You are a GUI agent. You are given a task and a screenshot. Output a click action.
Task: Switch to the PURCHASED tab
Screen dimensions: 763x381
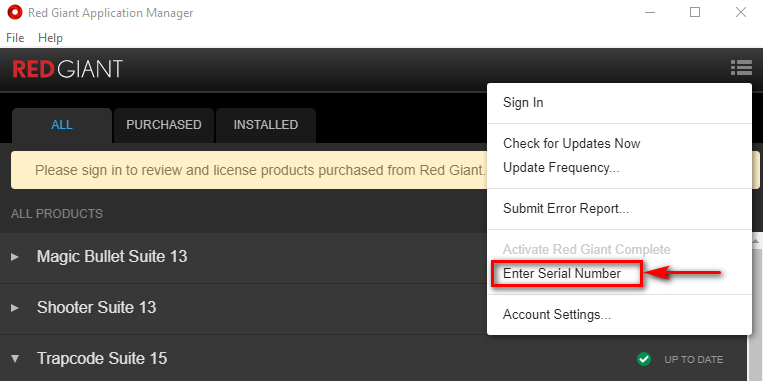pyautogui.click(x=164, y=125)
